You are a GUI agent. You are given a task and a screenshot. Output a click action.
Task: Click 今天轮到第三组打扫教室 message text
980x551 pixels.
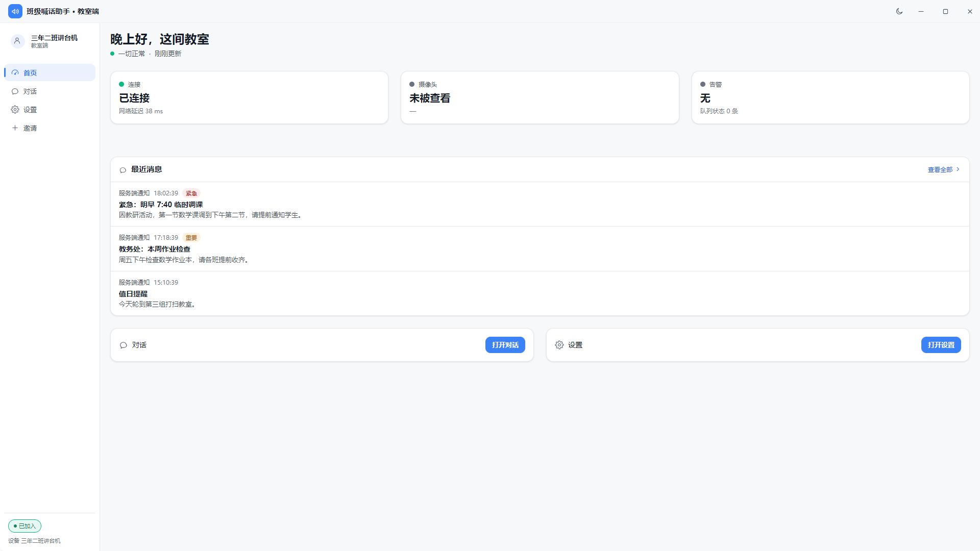tap(158, 305)
